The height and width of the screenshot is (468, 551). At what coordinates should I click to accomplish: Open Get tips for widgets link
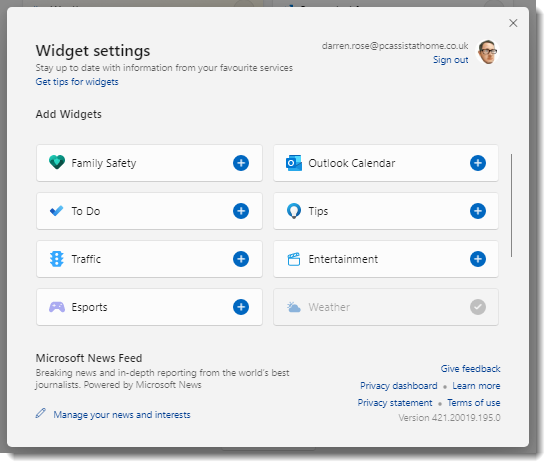click(x=77, y=82)
